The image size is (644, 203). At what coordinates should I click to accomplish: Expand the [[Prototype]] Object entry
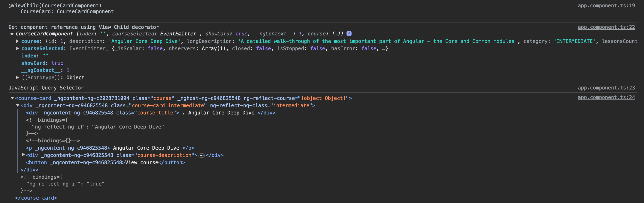17,77
